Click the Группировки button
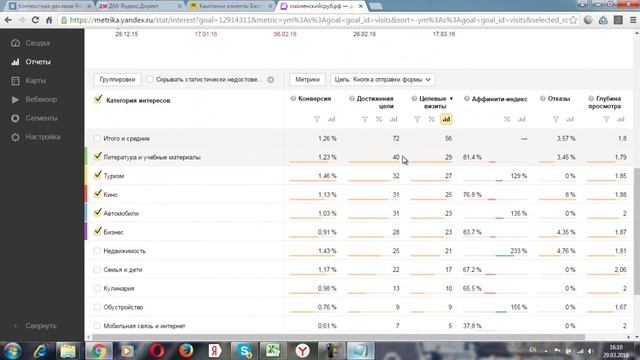This screenshot has width=640, height=360. (117, 80)
